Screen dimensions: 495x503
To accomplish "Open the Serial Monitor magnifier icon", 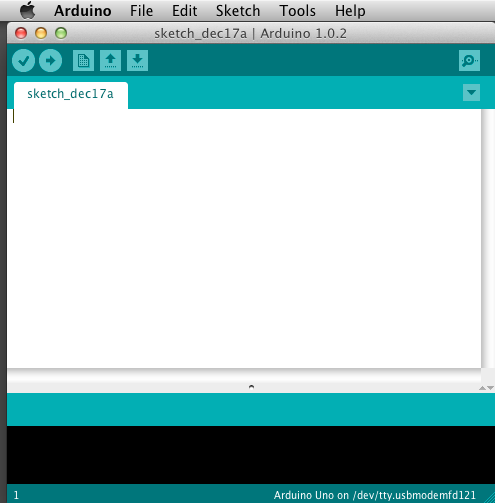I will tap(469, 61).
